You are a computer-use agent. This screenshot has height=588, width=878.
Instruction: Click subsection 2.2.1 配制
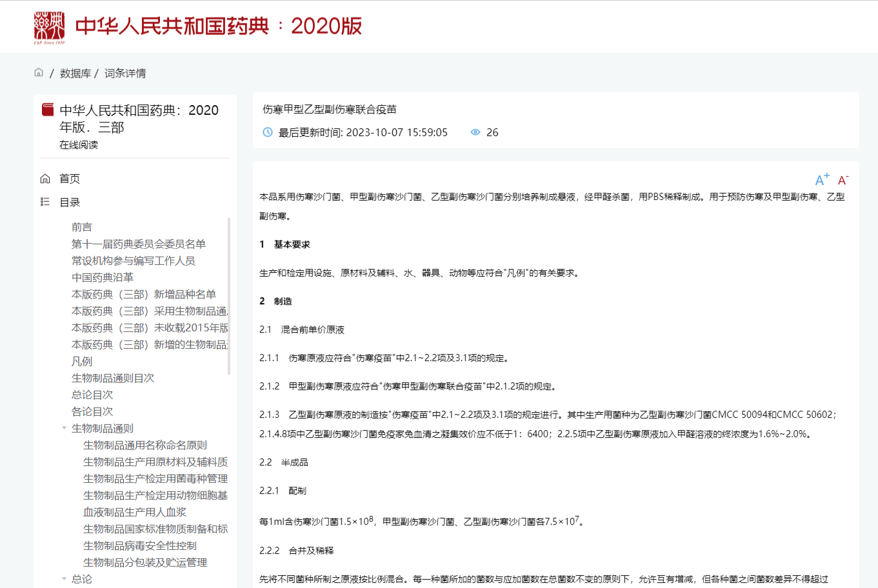(283, 491)
